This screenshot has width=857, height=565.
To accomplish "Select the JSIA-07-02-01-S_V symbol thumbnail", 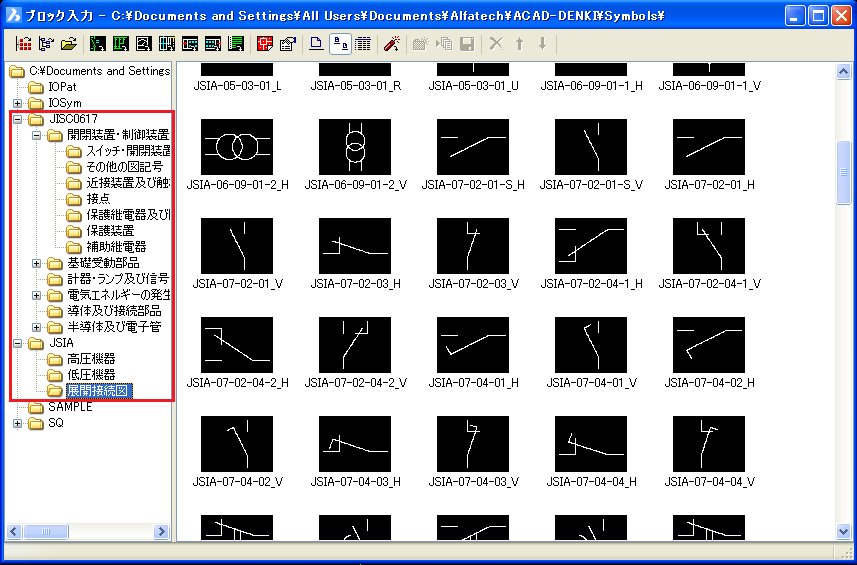I will pos(591,147).
